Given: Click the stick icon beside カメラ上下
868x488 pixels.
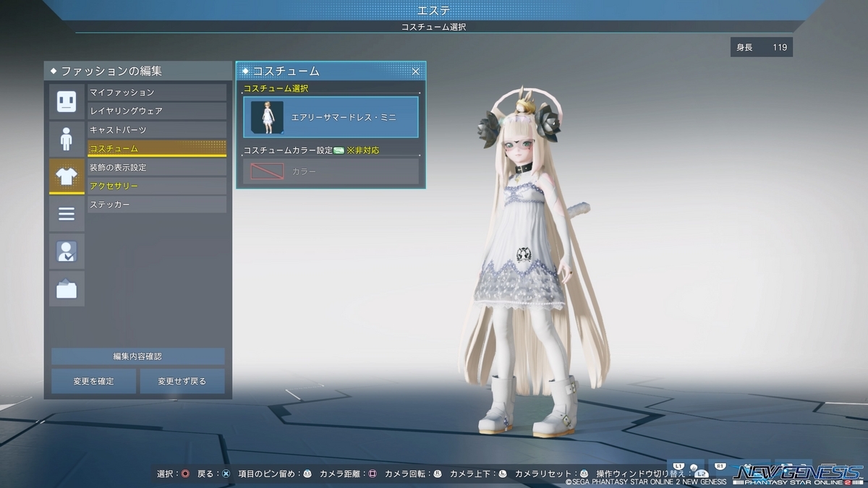Looking at the screenshot, I should click(x=503, y=474).
